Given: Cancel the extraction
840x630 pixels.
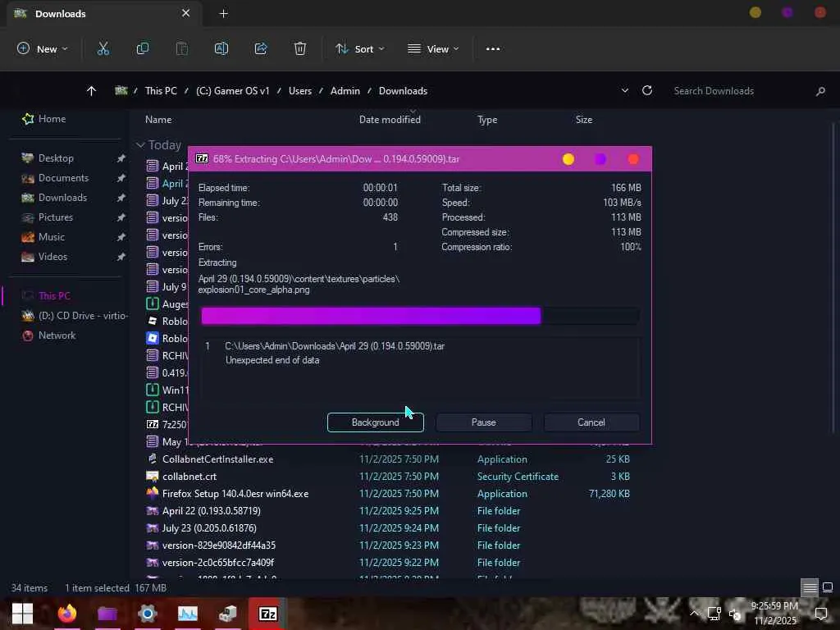Looking at the screenshot, I should [x=591, y=422].
